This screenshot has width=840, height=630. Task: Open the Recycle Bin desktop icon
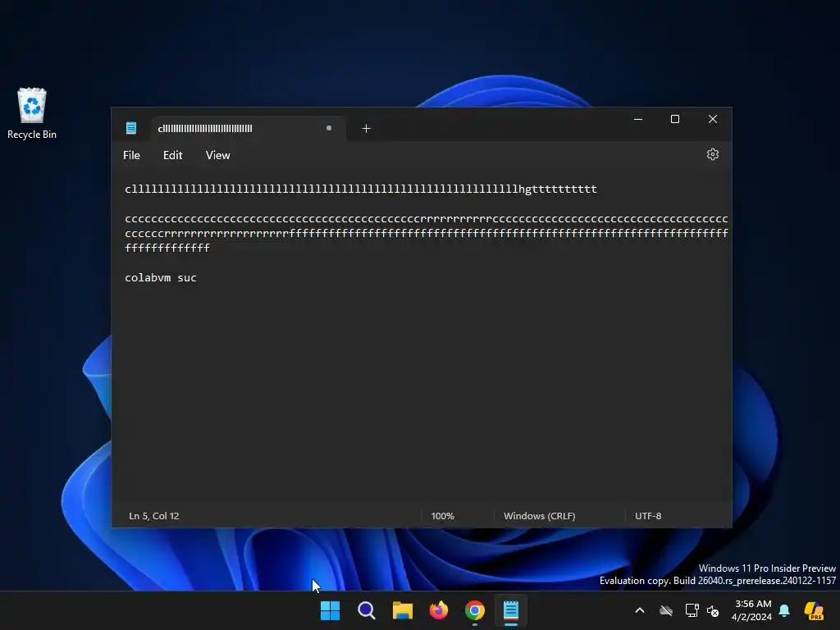click(32, 113)
